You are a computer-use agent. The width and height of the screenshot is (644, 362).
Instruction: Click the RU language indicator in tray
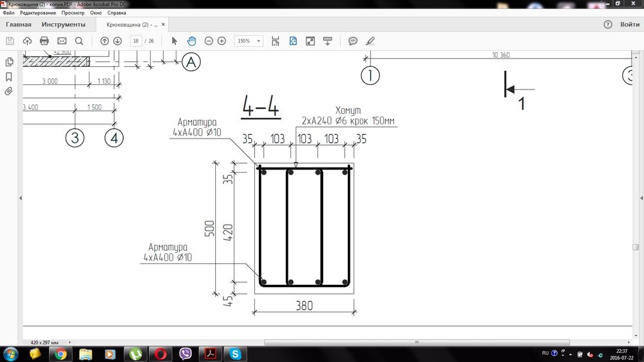coord(545,354)
